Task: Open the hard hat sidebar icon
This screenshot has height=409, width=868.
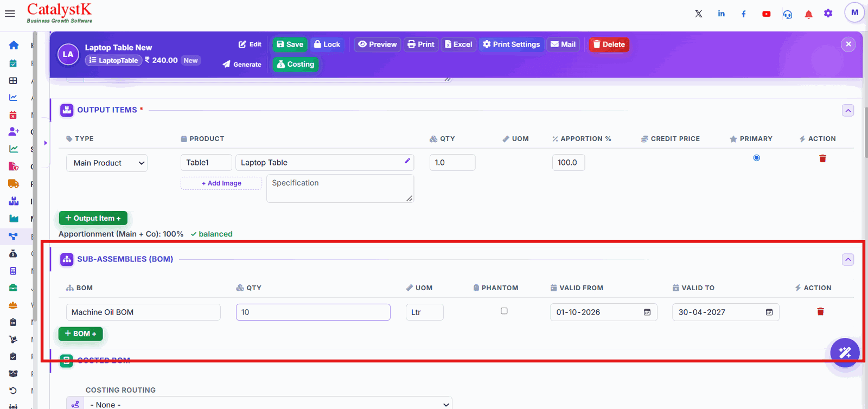Action: [x=13, y=305]
